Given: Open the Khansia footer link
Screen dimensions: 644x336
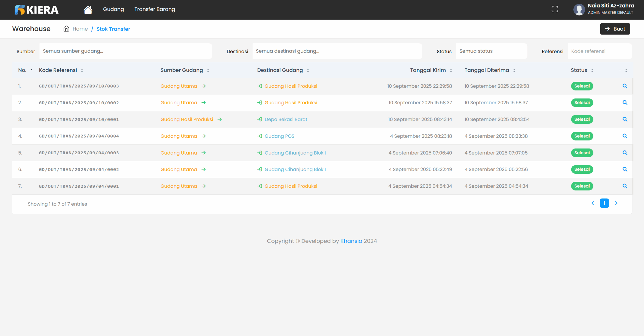Looking at the screenshot, I should point(351,241).
